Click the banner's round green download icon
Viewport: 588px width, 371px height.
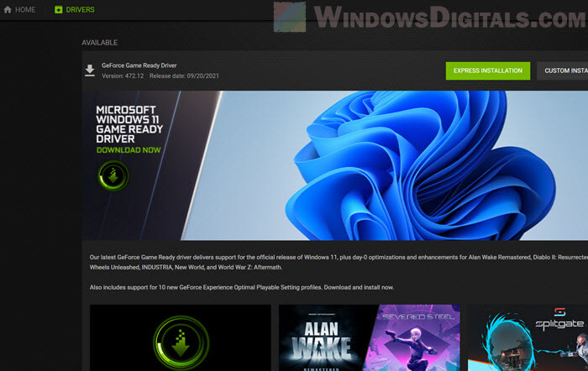113,175
